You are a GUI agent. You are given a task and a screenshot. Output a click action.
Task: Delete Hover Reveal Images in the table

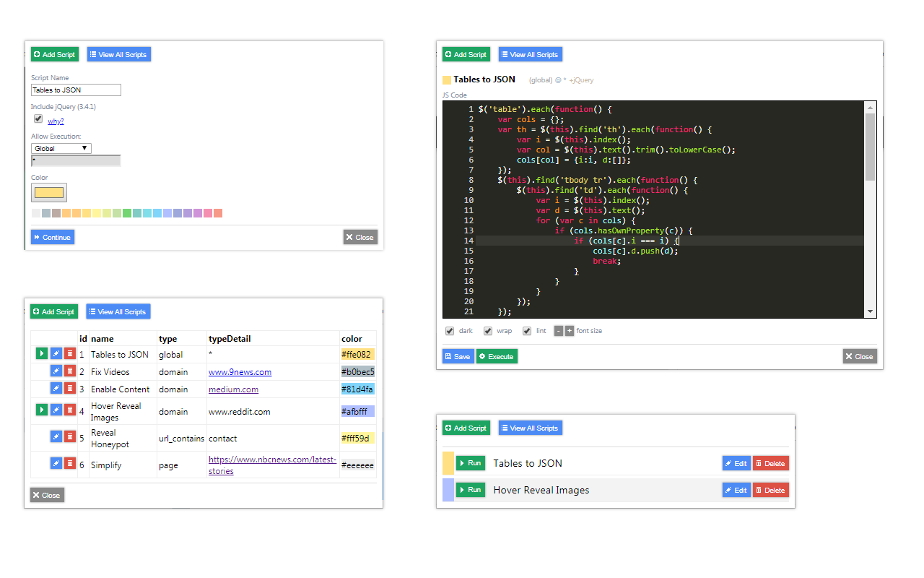(x=70, y=410)
